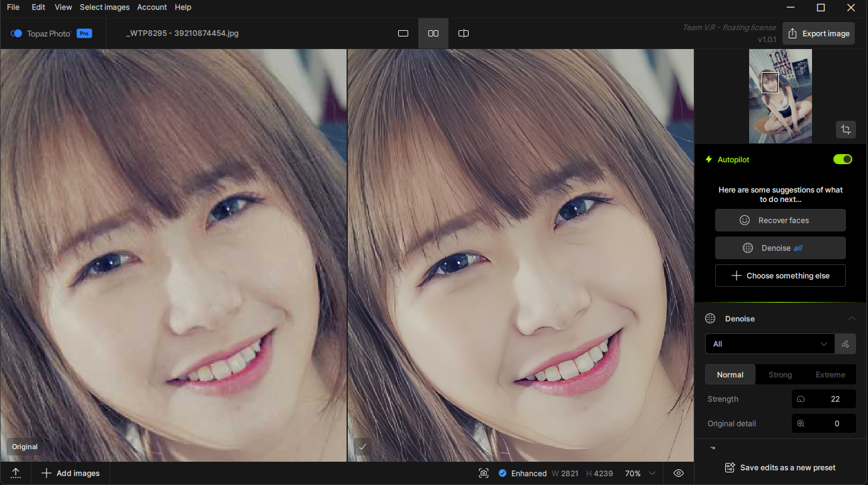Open the crop tool
The image size is (868, 485).
pos(846,130)
